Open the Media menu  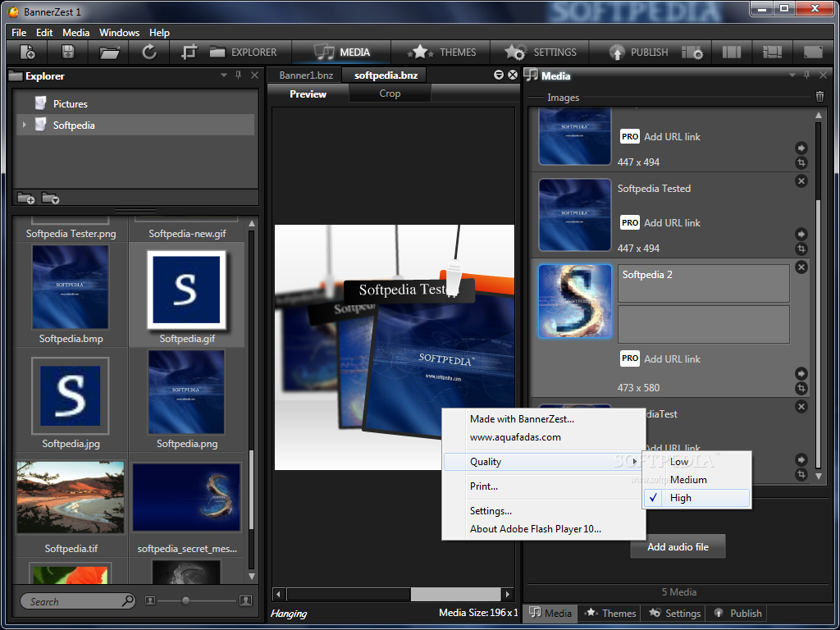tap(75, 32)
